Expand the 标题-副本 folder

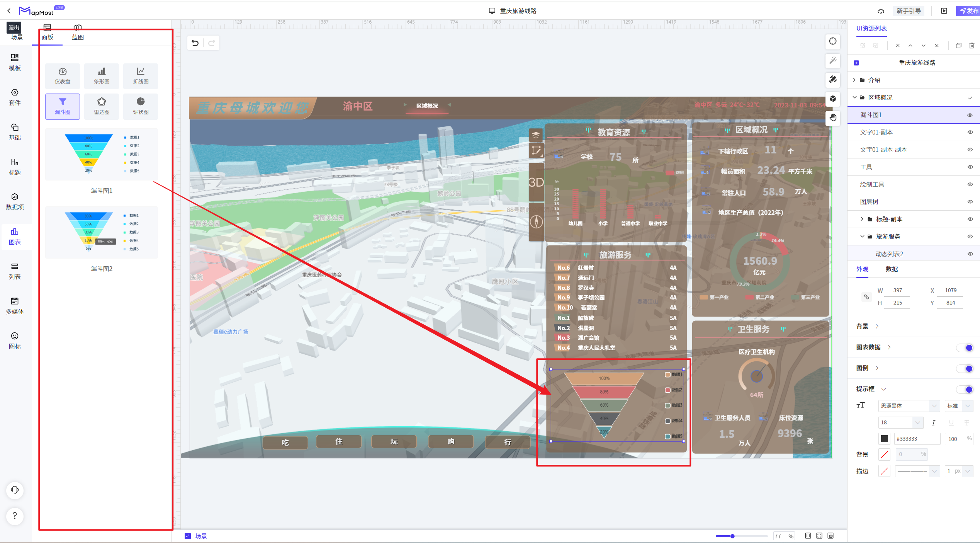[x=862, y=219]
